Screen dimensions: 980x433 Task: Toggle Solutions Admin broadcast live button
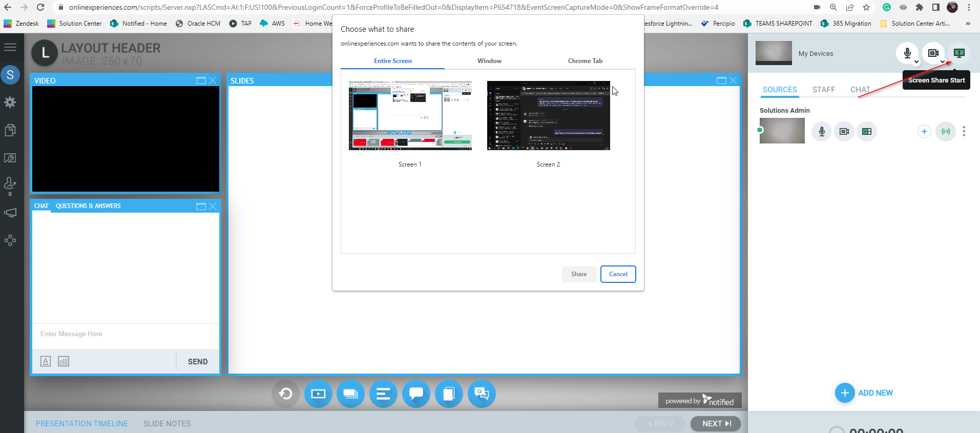[946, 131]
